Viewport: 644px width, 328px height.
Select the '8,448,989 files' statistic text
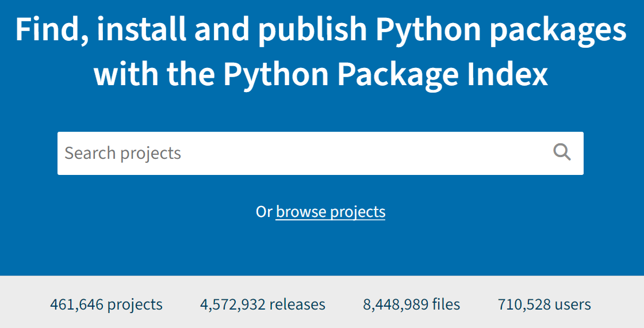[412, 304]
